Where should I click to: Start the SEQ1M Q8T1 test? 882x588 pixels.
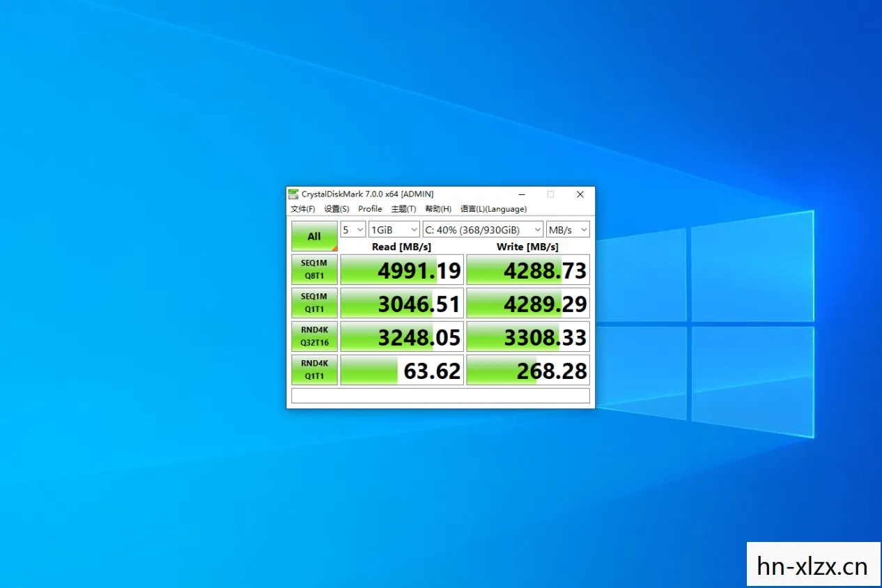coord(314,269)
